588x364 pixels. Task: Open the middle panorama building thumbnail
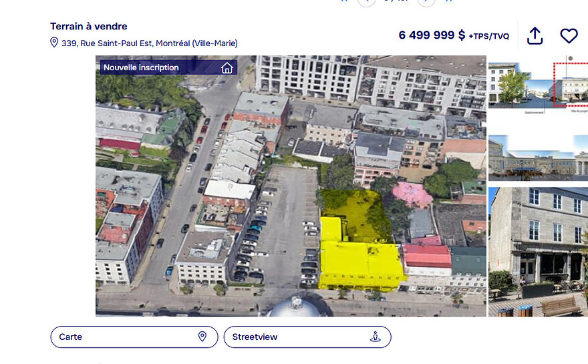[x=538, y=158]
